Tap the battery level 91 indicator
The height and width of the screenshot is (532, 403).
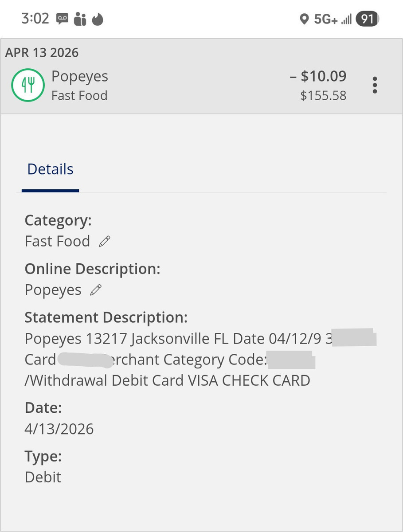367,19
